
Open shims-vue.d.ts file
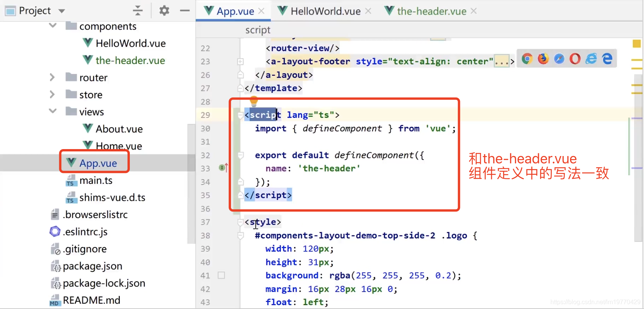pos(112,197)
